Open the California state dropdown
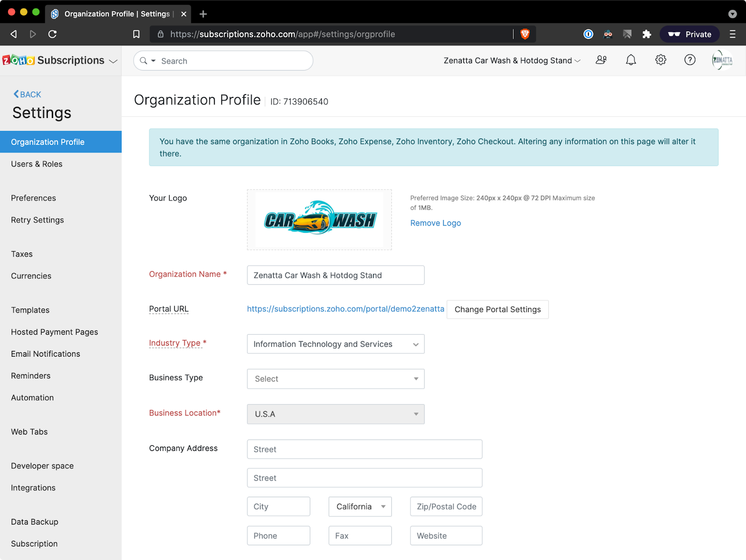This screenshot has height=560, width=746. point(360,506)
